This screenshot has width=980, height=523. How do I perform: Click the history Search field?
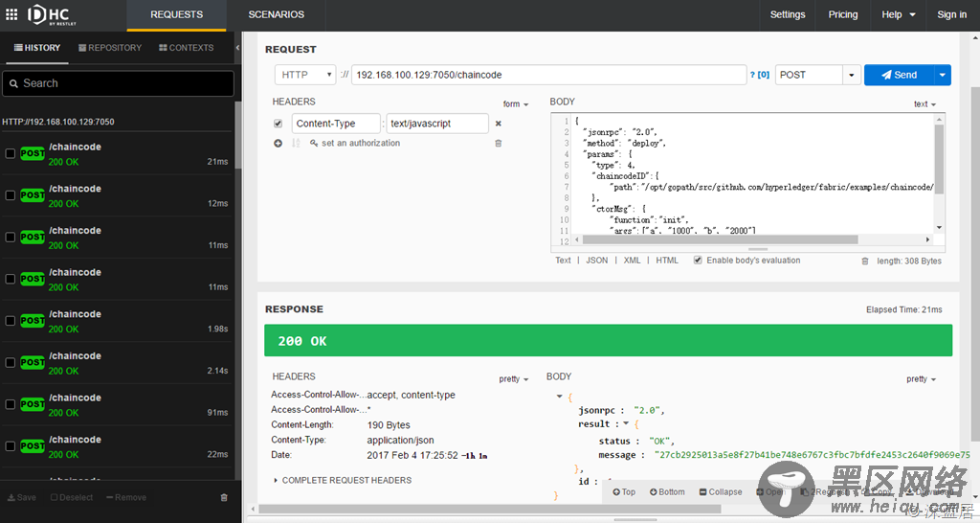(x=118, y=83)
